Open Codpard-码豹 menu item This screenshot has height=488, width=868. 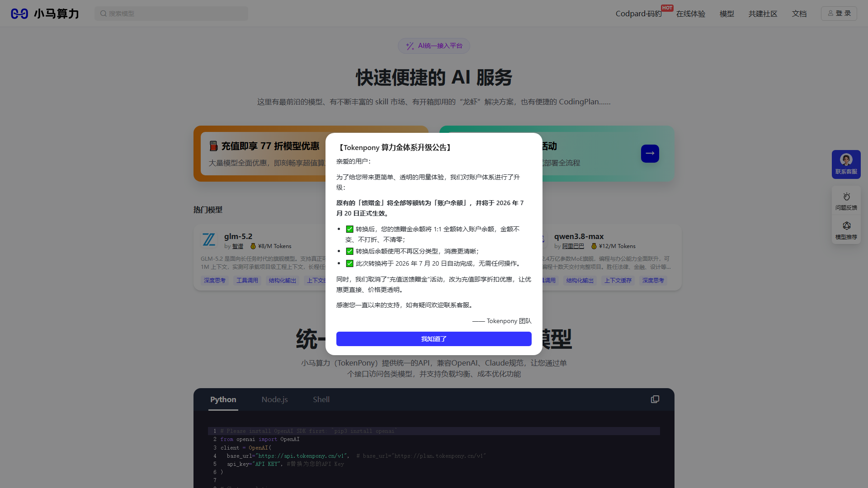tap(638, 14)
